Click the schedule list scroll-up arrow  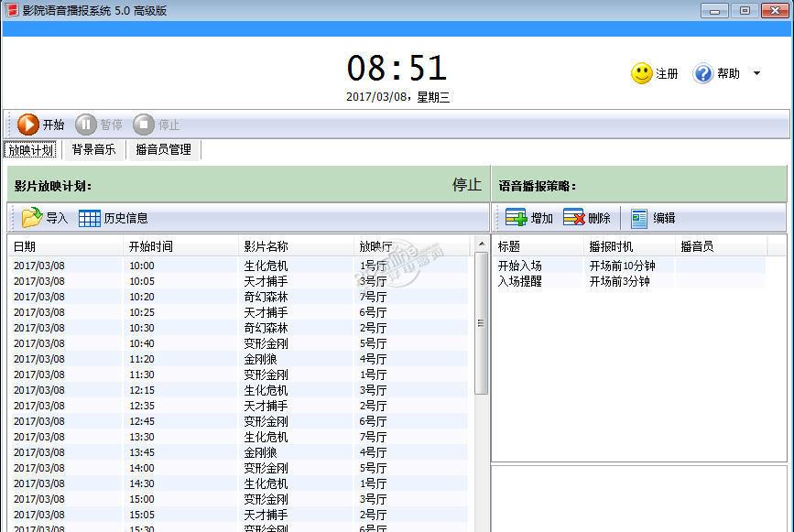click(x=481, y=244)
